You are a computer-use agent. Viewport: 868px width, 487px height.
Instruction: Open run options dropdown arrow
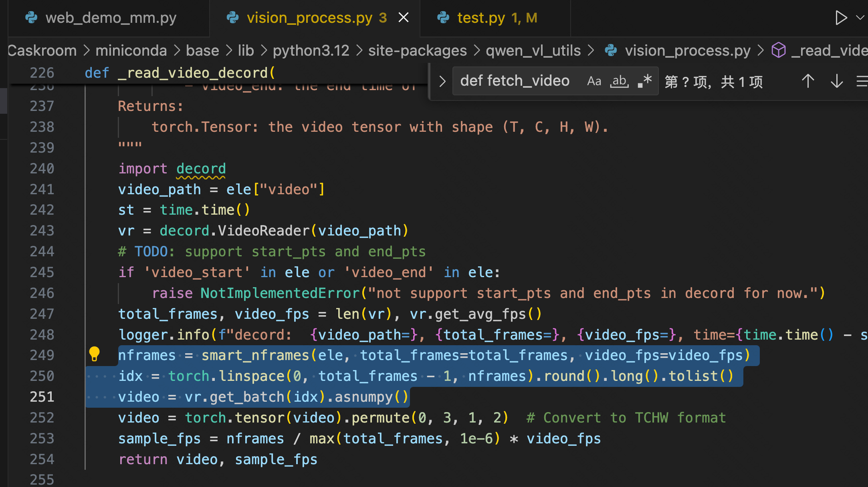click(x=860, y=18)
